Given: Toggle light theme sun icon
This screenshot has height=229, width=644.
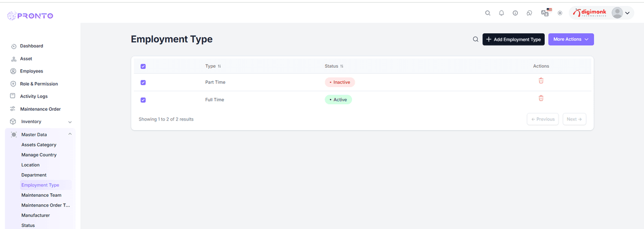Looking at the screenshot, I should pyautogui.click(x=560, y=13).
